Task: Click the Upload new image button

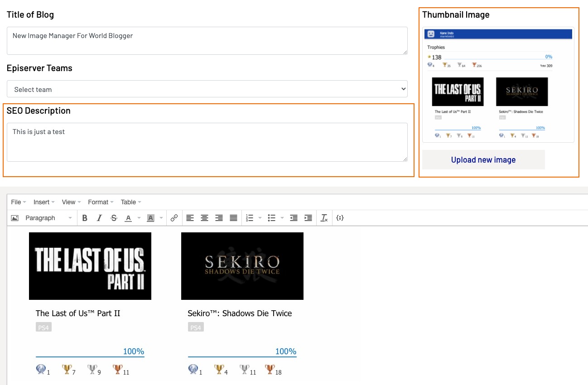Action: [483, 160]
